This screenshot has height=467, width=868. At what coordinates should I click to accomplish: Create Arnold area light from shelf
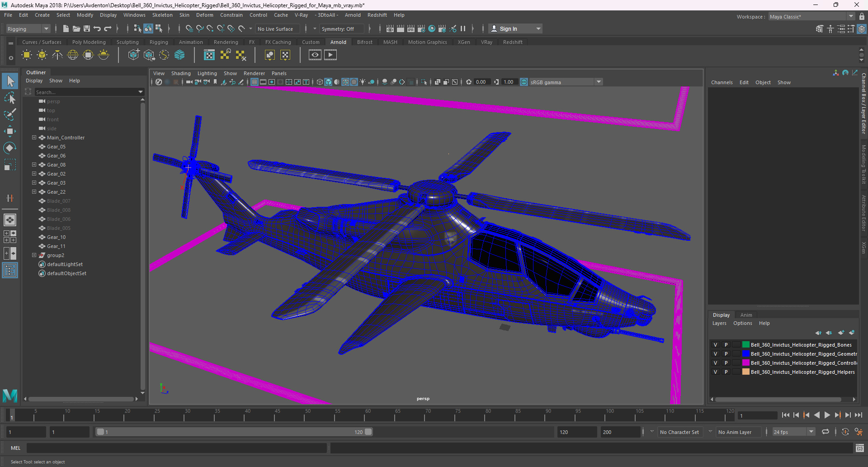[x=27, y=55]
